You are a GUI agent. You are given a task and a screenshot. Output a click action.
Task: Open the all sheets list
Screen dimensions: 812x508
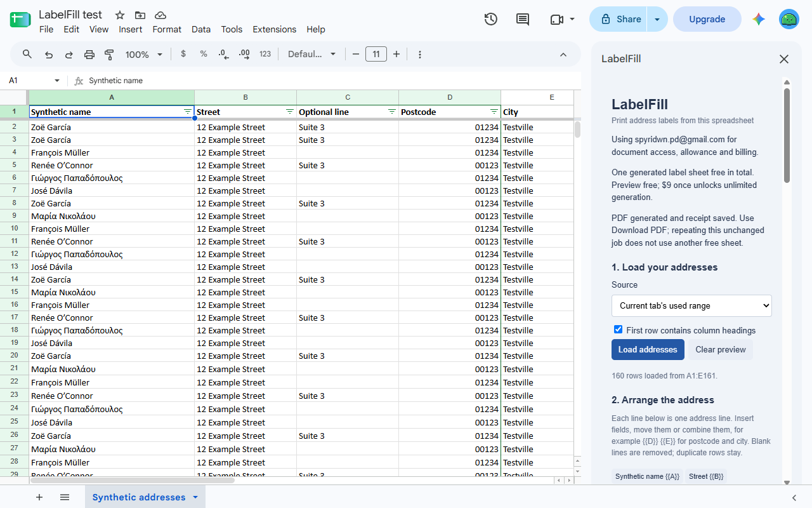(65, 497)
